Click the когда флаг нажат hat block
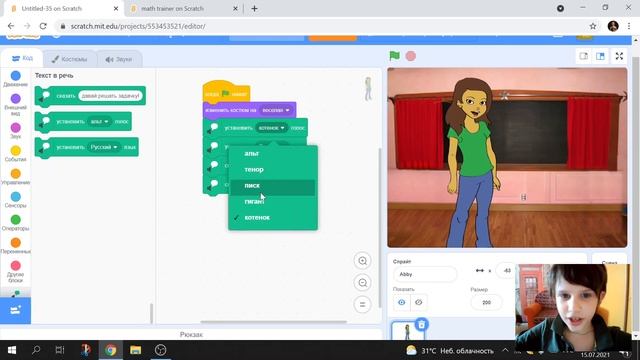This screenshot has width=640, height=360. [226, 92]
